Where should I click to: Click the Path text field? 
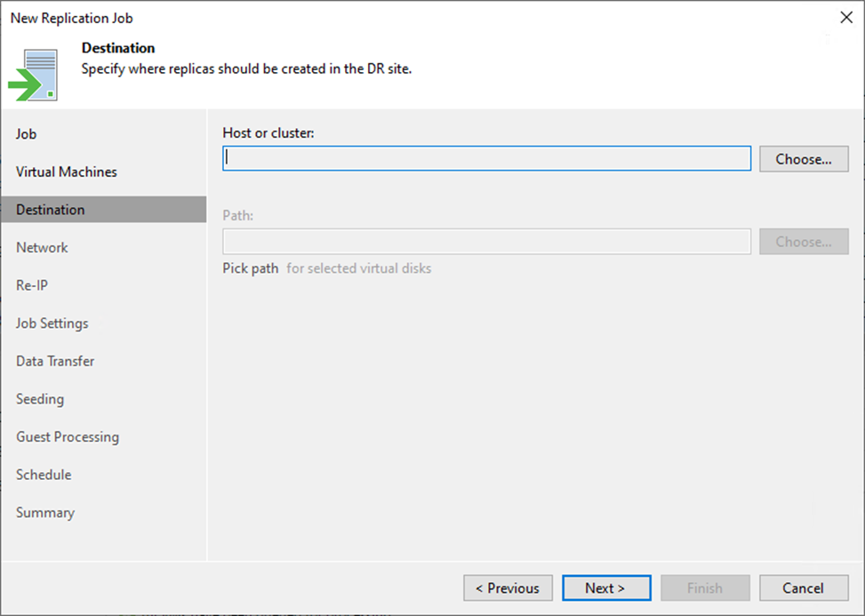[x=487, y=242]
